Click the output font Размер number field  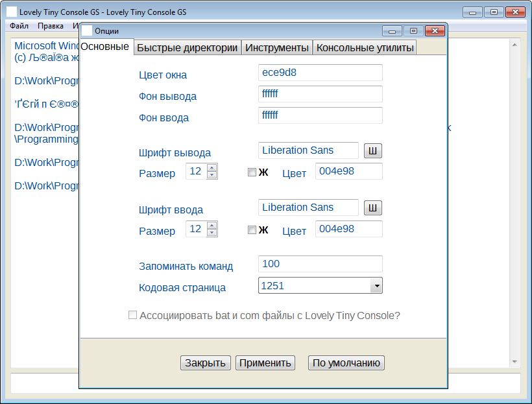(196, 171)
